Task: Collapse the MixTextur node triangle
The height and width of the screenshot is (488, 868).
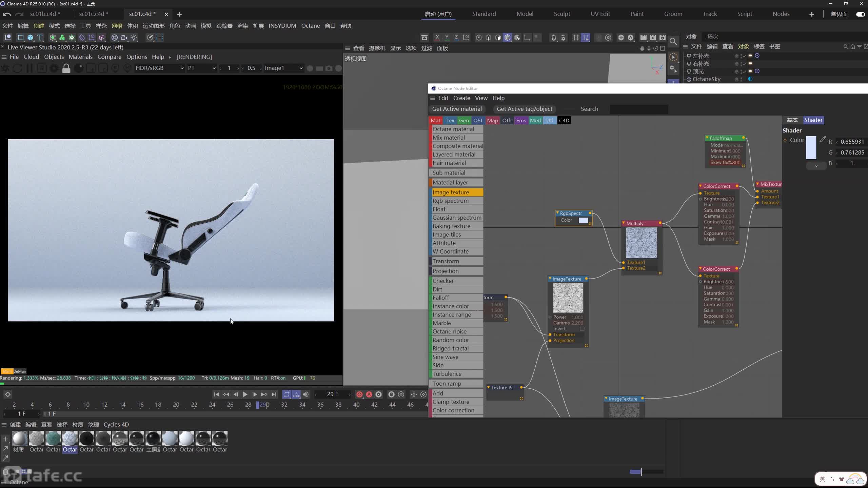Action: 757,184
